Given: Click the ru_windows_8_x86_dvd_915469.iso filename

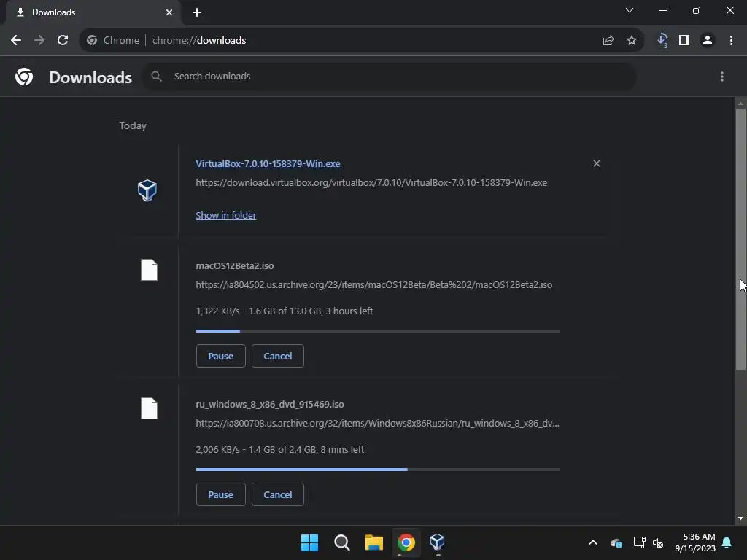Looking at the screenshot, I should point(270,404).
